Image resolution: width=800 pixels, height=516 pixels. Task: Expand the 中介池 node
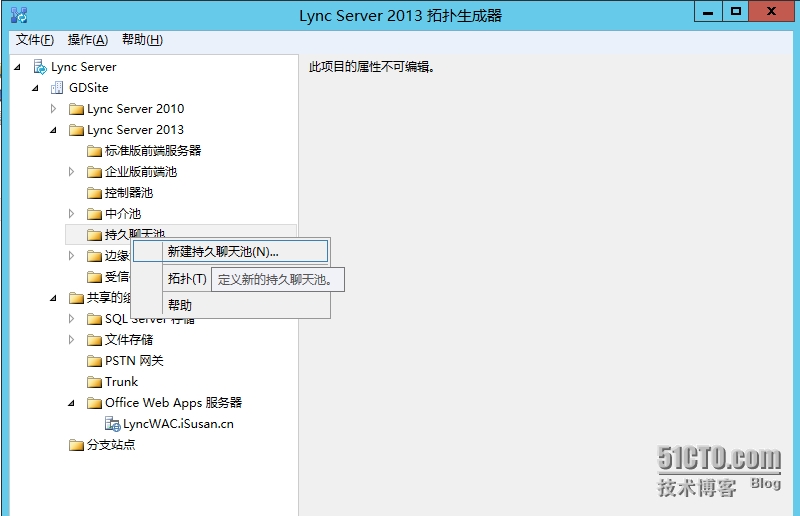(71, 214)
